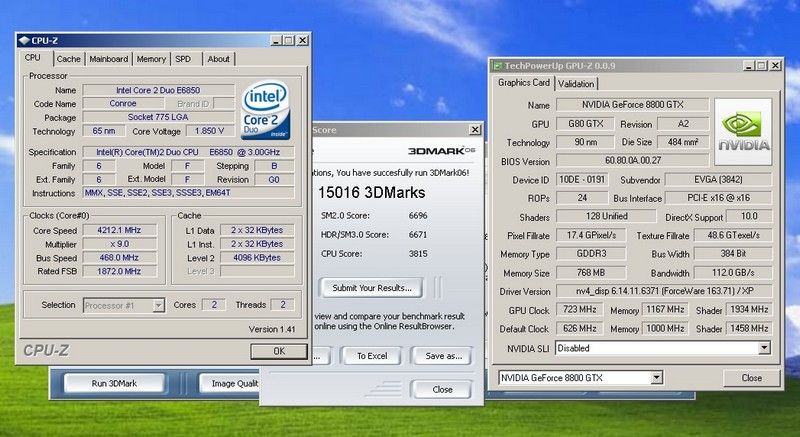Click OK button in CPU-Z window
The image size is (800, 437).
click(279, 351)
